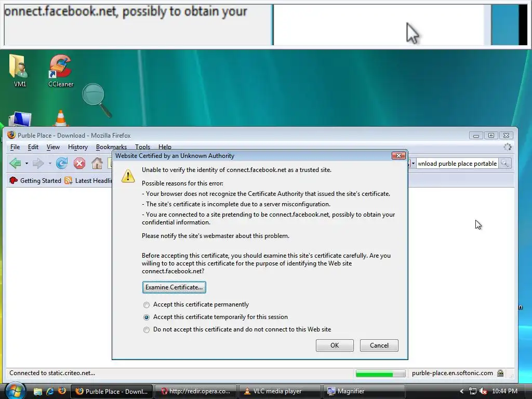
Task: Close the Unknown Authority dialog
Action: coord(398,155)
